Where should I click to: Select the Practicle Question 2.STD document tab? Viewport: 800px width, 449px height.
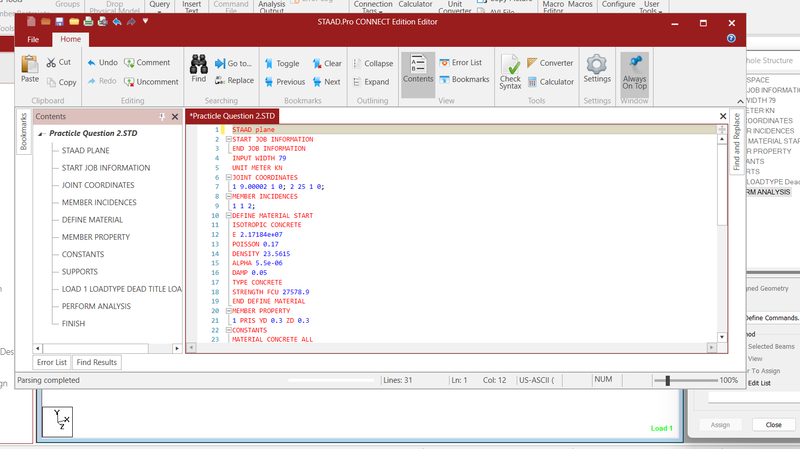pos(232,116)
